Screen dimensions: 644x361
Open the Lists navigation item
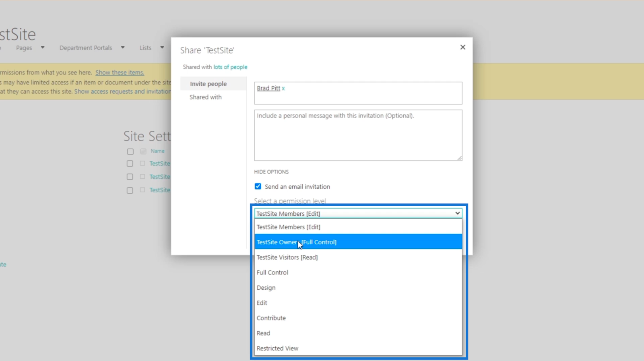[x=145, y=48]
